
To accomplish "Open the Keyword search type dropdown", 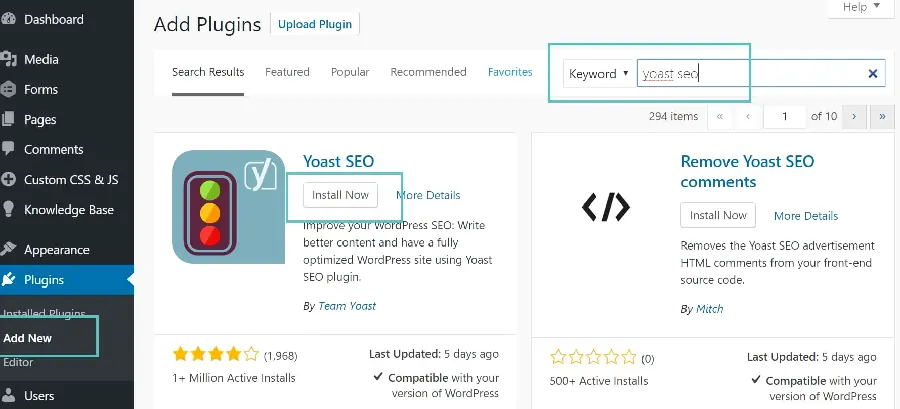I will 598,73.
